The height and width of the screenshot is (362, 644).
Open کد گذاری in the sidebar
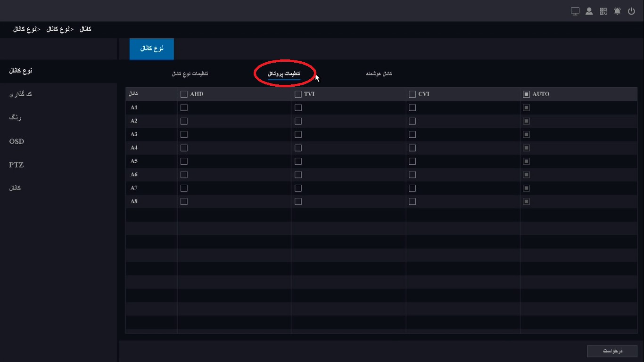point(21,94)
